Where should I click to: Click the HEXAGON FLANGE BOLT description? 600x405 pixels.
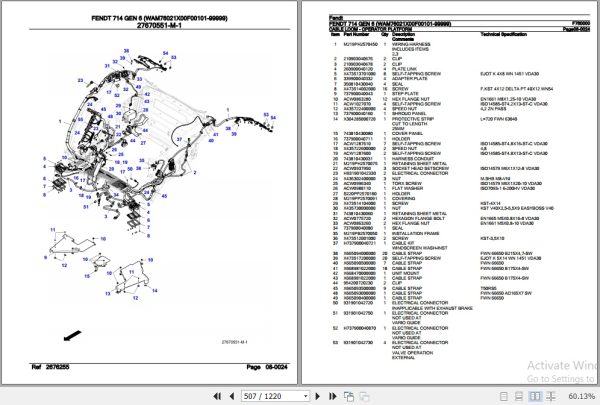click(x=418, y=218)
